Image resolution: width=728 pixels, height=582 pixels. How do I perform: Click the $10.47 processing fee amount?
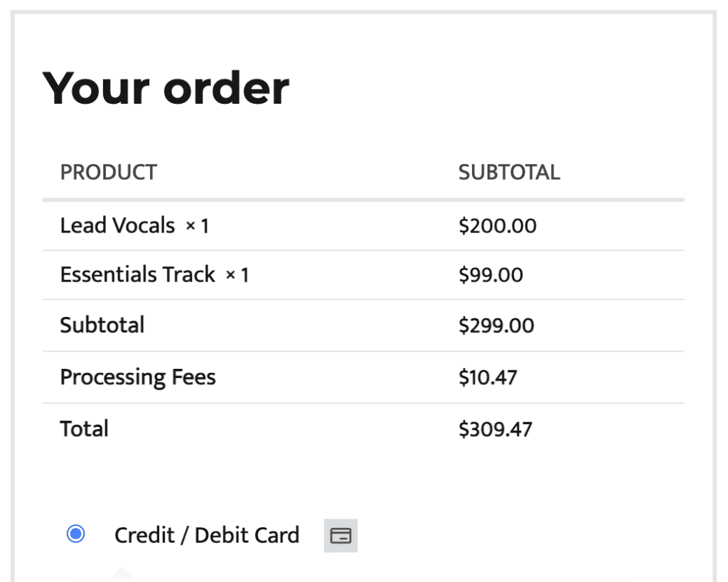click(488, 377)
